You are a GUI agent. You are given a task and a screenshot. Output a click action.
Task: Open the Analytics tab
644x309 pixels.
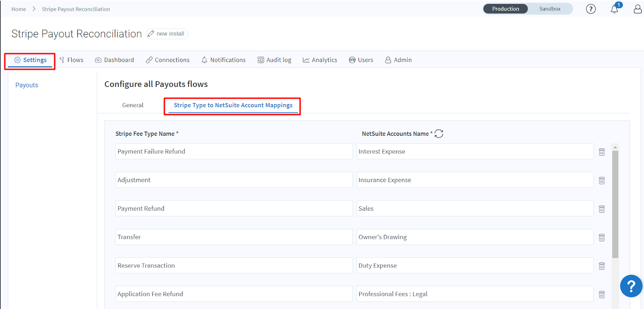[x=320, y=60]
